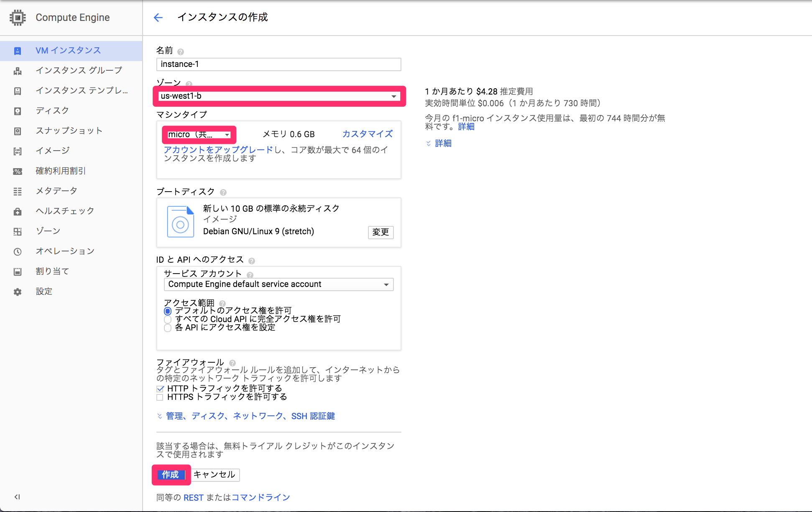Screen dimensions: 812x512
Task: Click the 変更 boot disk button
Action: click(x=381, y=232)
